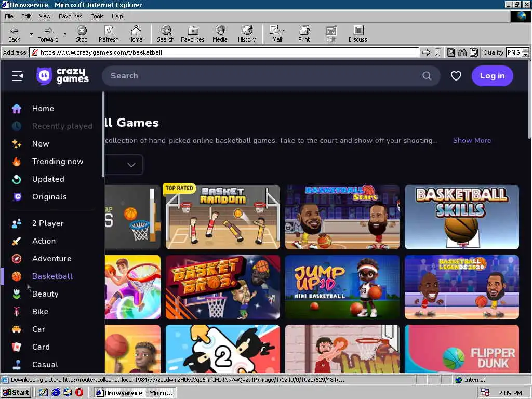Open the Favorites toolbar button

(x=192, y=34)
